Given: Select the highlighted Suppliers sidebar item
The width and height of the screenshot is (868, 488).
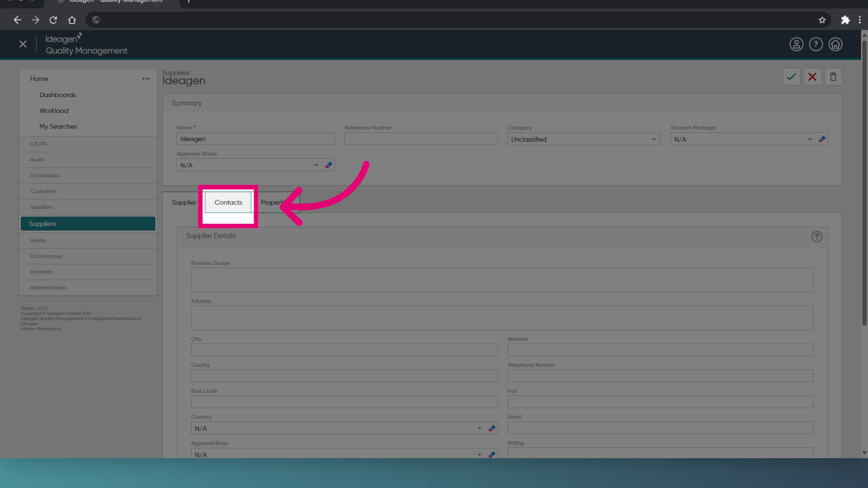Looking at the screenshot, I should [88, 224].
